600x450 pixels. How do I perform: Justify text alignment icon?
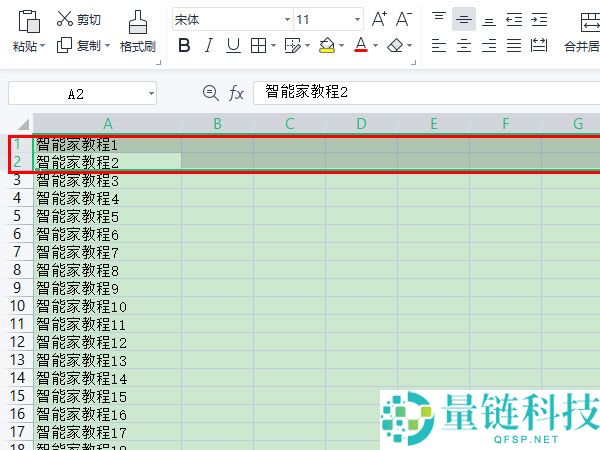click(x=514, y=46)
